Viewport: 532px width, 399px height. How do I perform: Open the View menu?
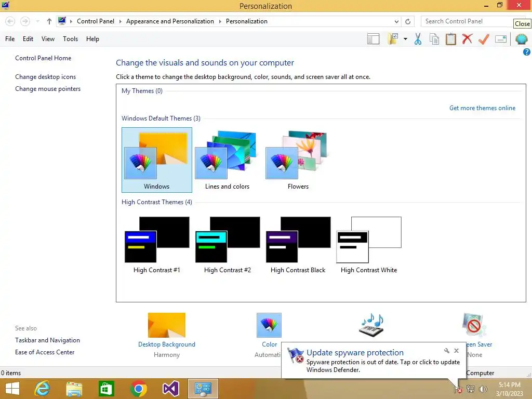point(48,39)
